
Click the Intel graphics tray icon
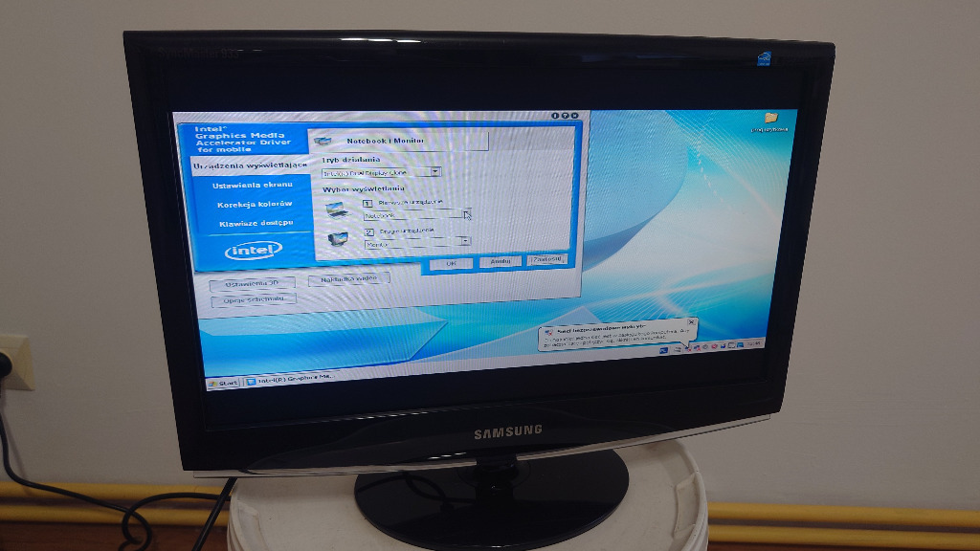tap(740, 344)
